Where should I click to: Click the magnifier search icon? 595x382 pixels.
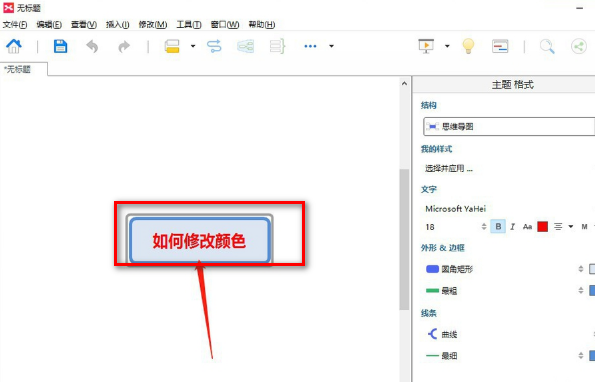pos(547,47)
